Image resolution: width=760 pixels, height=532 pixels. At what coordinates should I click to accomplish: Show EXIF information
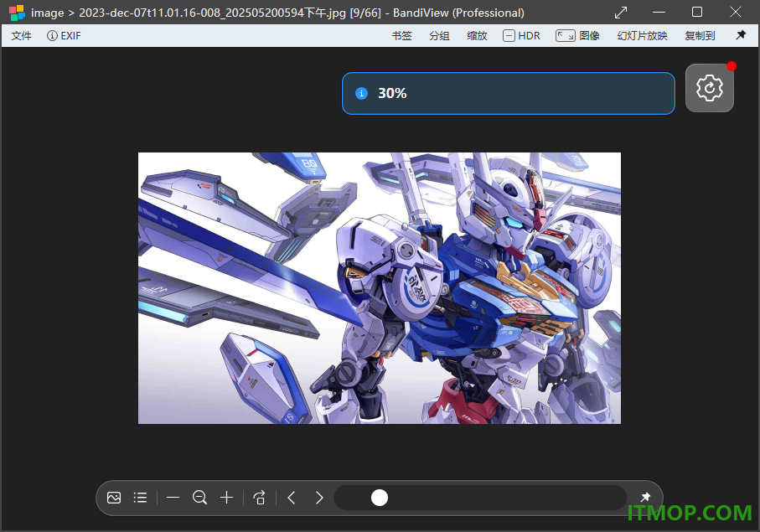coord(64,36)
